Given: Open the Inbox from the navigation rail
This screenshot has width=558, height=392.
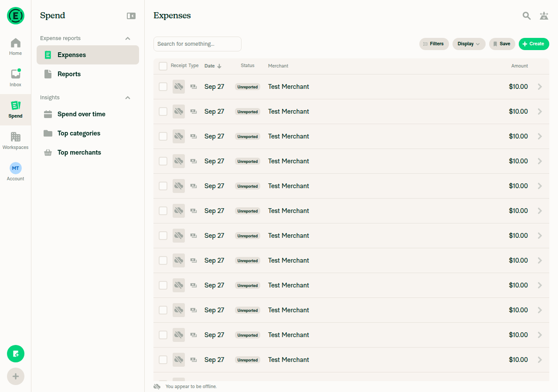Looking at the screenshot, I should click(x=16, y=78).
